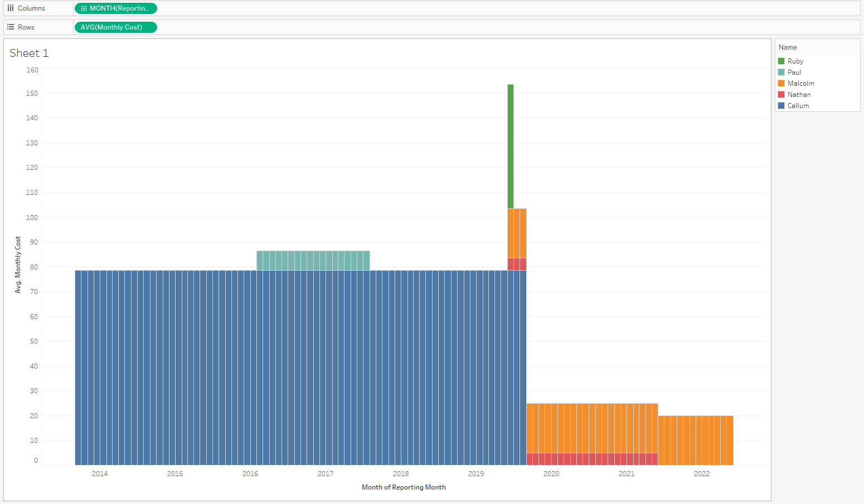Click the Callum legend color icon

coord(781,105)
